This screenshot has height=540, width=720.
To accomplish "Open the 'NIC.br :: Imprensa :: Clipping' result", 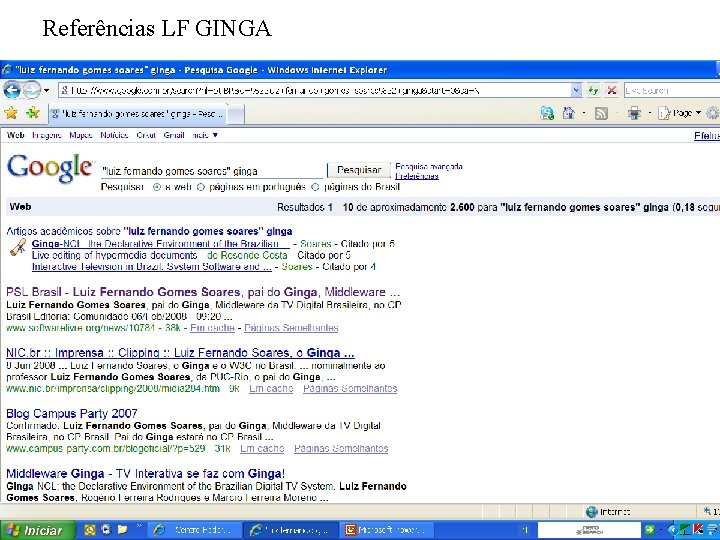I will click(x=180, y=353).
